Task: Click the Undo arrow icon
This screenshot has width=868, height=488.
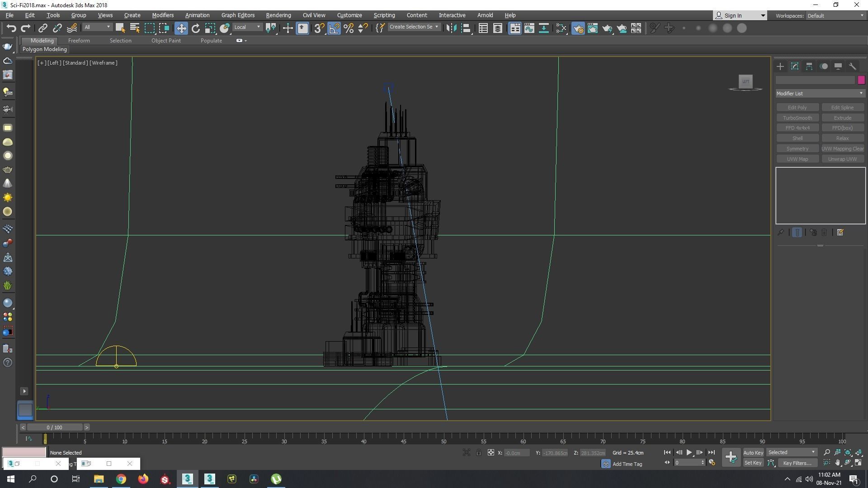Action: click(11, 28)
